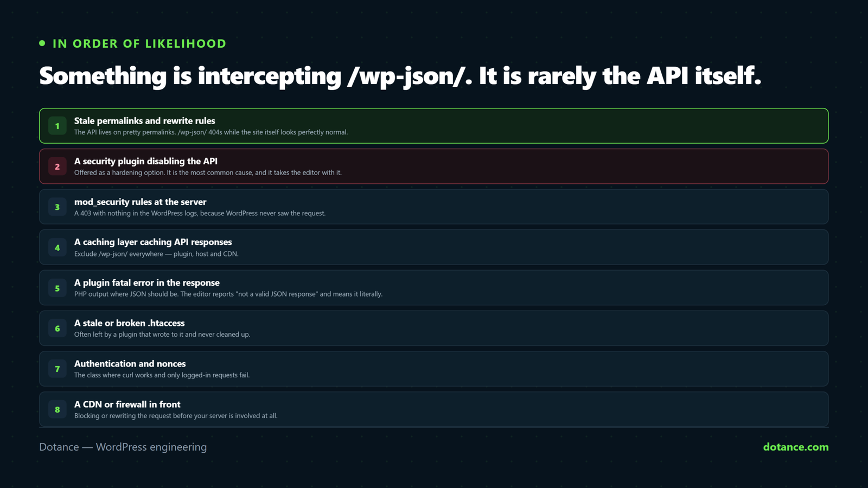Select the "Authentication and nonces" heading

[130, 364]
